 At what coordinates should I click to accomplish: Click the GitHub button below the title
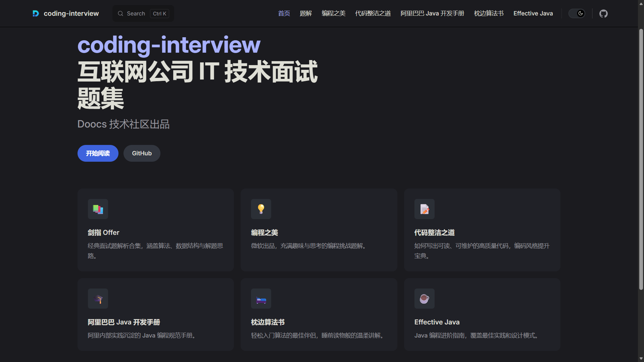(142, 153)
